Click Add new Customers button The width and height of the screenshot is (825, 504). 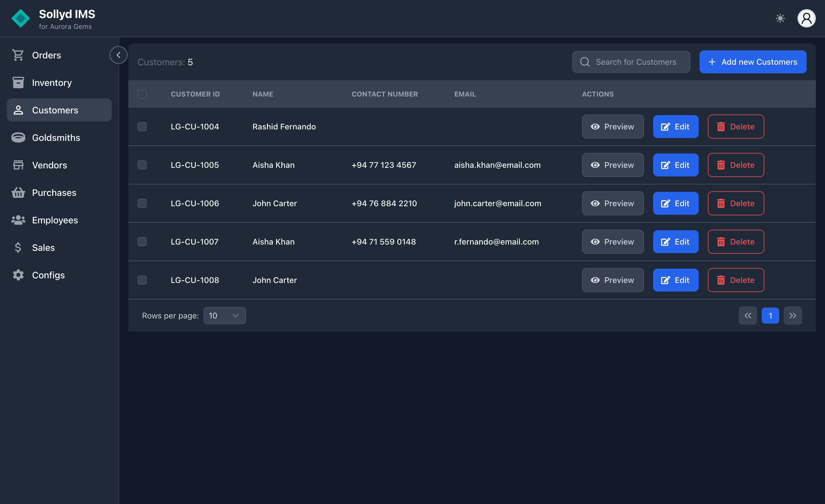coord(753,62)
